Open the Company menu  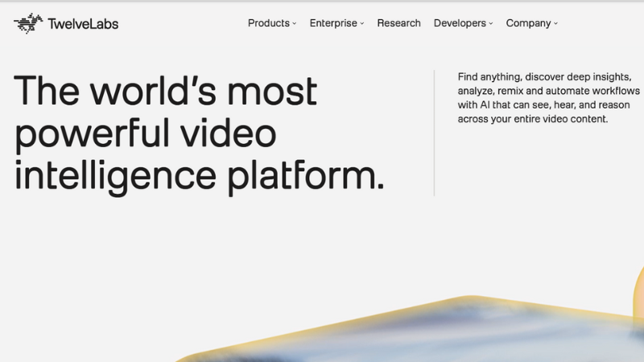coord(528,23)
